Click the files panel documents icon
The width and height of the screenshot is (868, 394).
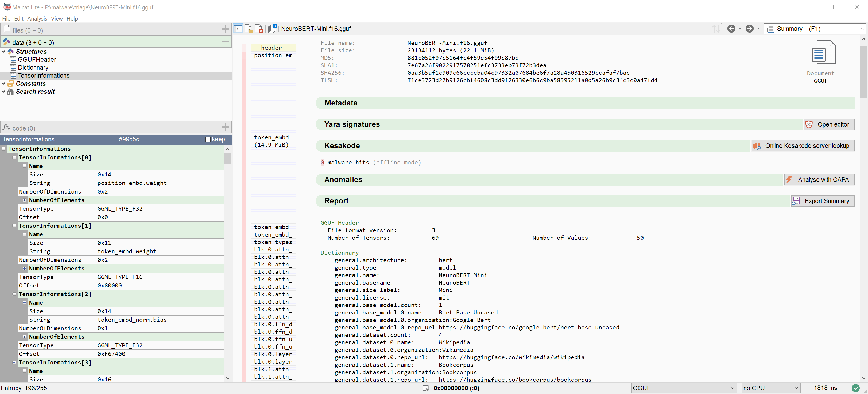(x=6, y=29)
